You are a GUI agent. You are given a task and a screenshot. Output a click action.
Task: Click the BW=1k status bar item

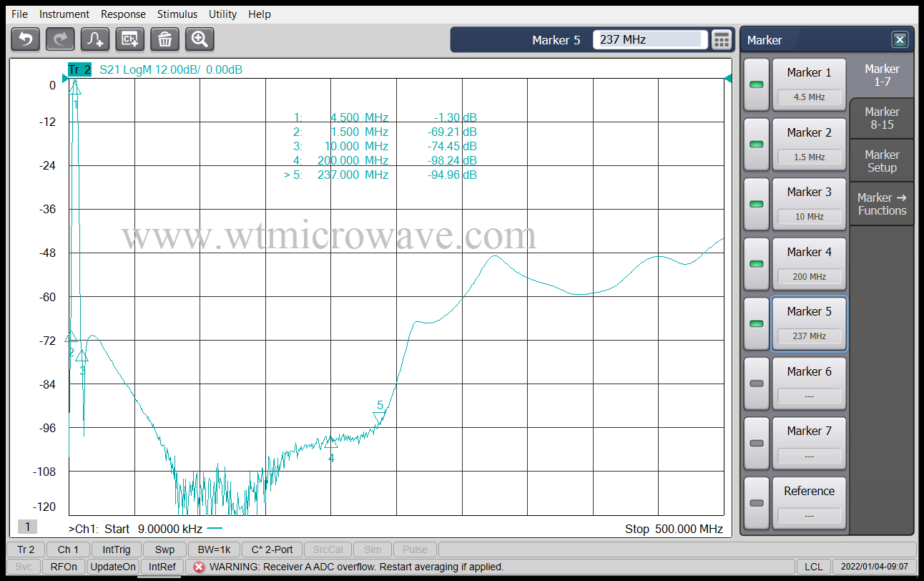216,550
